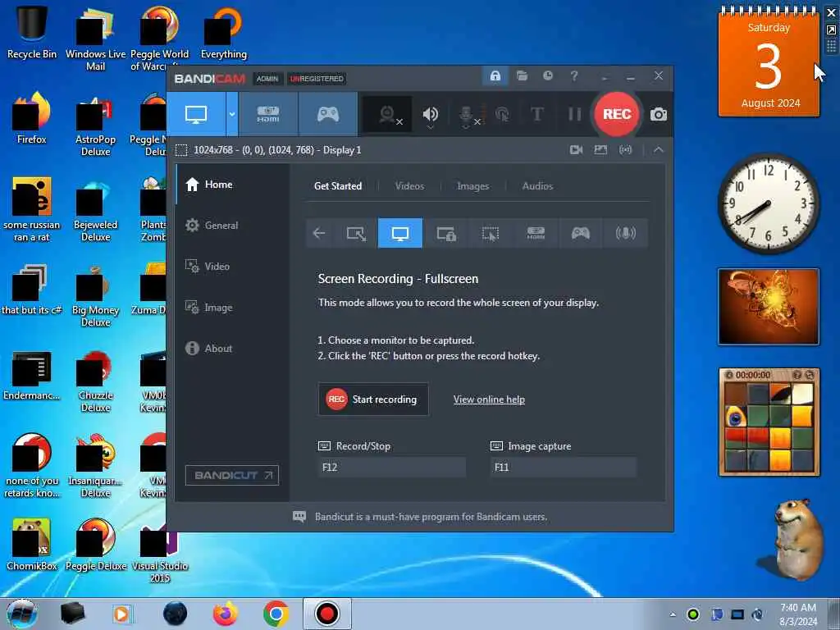Click video camera icon in status bar
This screenshot has height=630, width=840.
tap(577, 150)
